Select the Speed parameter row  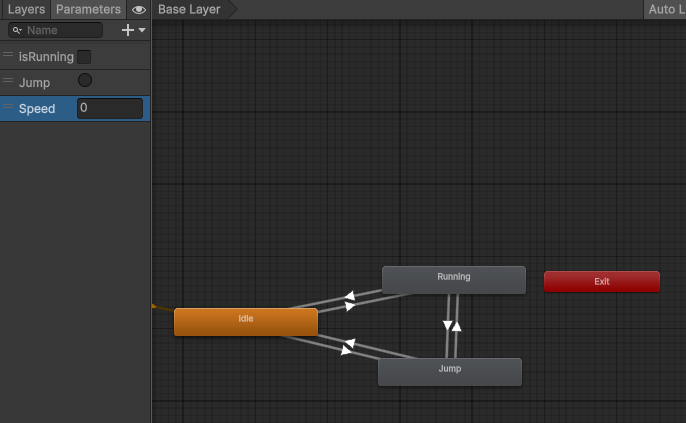click(x=75, y=108)
